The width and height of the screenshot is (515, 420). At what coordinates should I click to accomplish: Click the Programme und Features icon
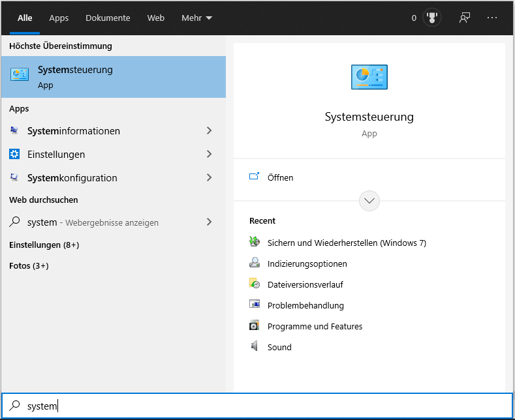255,326
